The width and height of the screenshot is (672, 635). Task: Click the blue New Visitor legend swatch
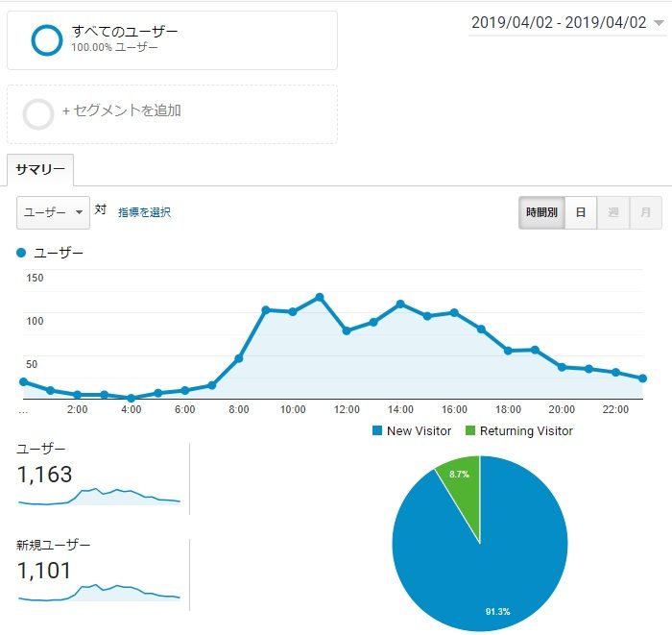(377, 431)
